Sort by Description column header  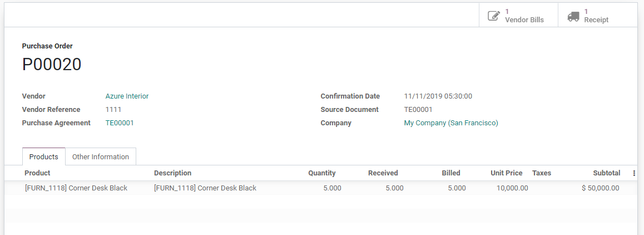pyautogui.click(x=172, y=173)
